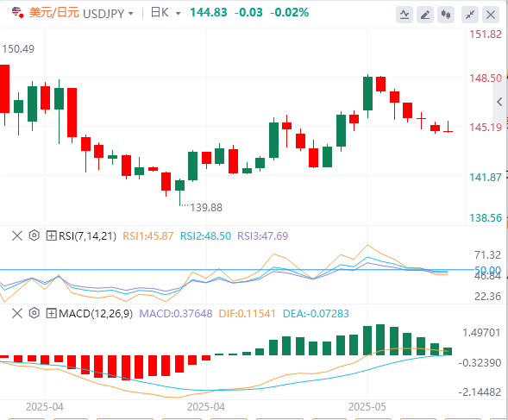508x420 pixels.
Task: Open MACD indicator settings gear
Action: [34, 313]
